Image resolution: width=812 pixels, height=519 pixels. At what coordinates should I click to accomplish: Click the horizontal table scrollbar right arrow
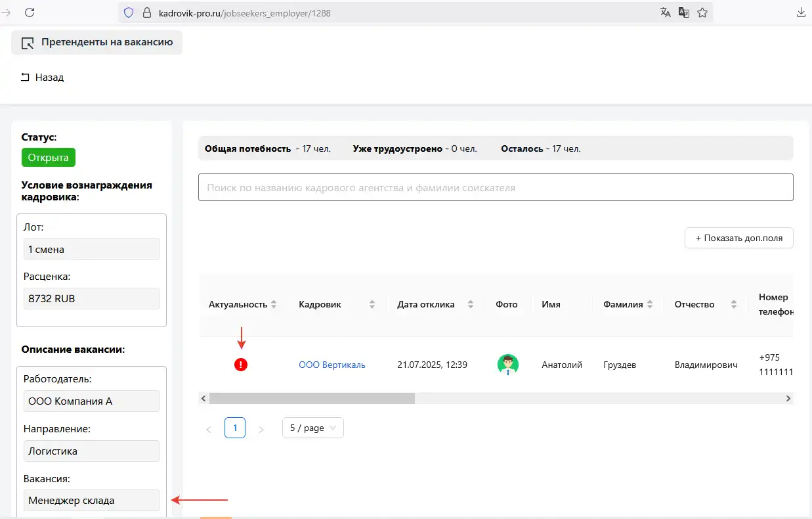[x=788, y=398]
